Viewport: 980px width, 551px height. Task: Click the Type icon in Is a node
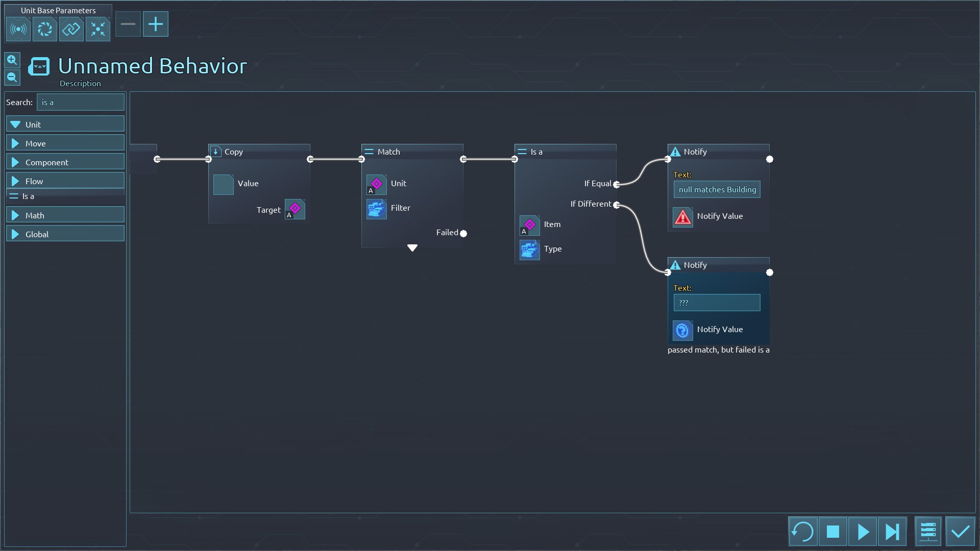point(529,249)
